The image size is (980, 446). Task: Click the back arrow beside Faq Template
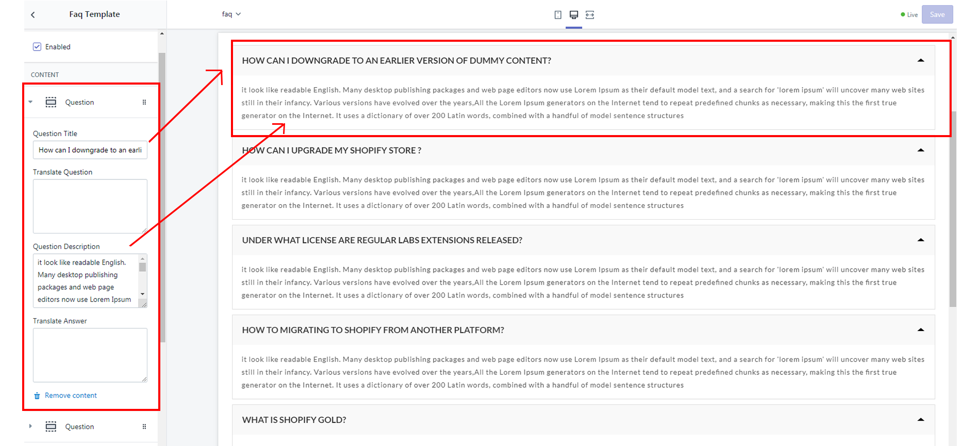(33, 15)
